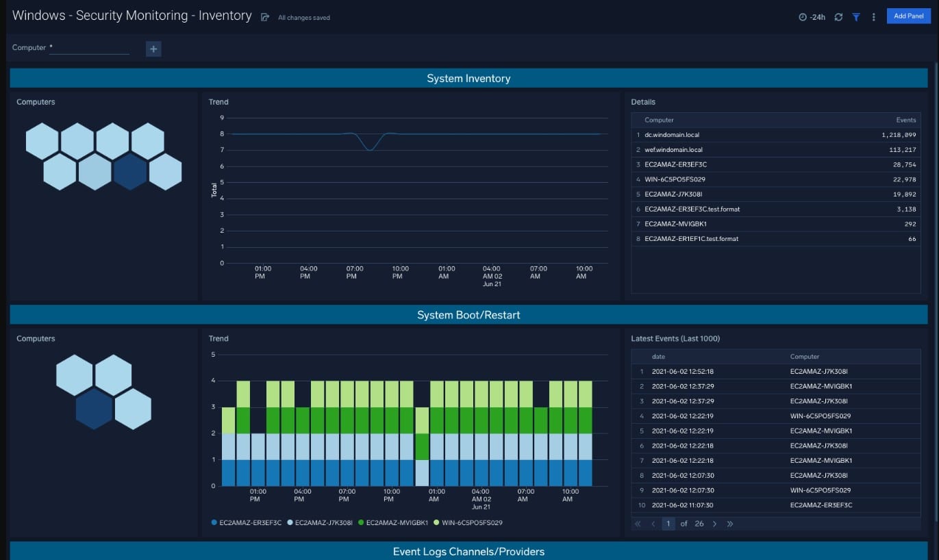This screenshot has width=939, height=560.
Task: Open dc.windomain.local row in Details table
Action: click(x=776, y=135)
